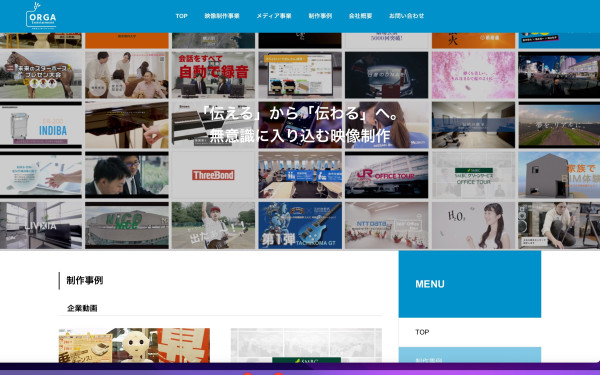600x375 pixels.
Task: Open 会社概要 navigation item
Action: 360,16
